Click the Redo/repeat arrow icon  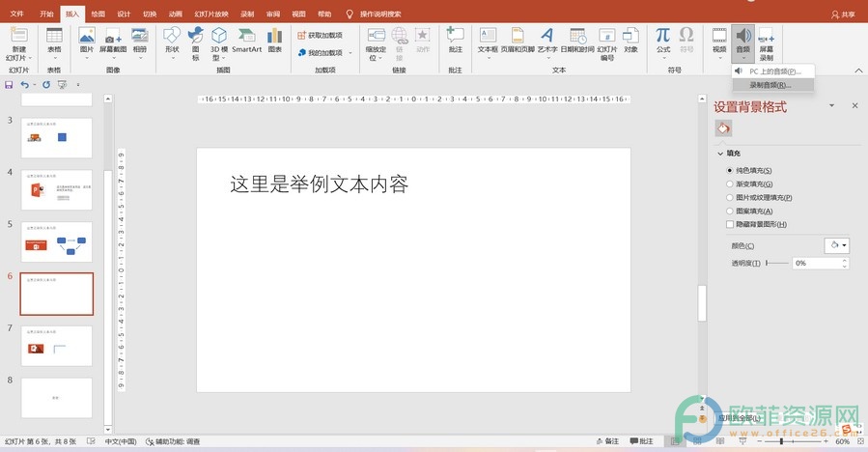(x=46, y=85)
